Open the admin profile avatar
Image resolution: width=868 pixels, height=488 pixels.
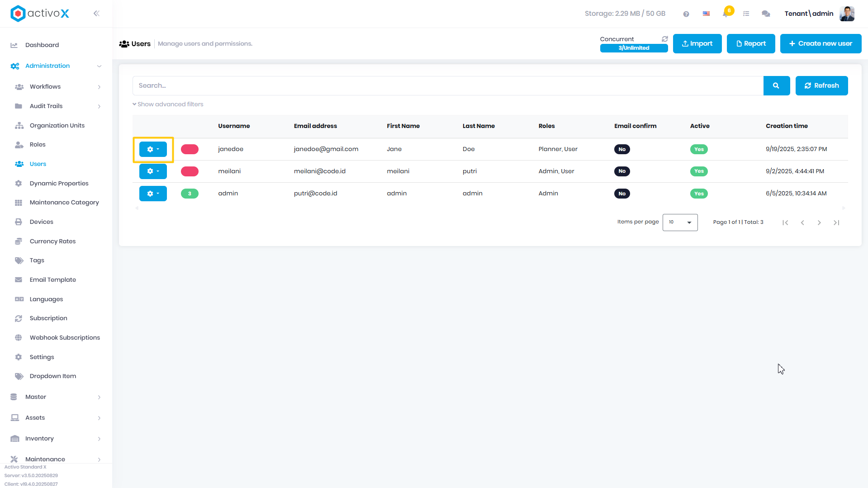click(847, 14)
